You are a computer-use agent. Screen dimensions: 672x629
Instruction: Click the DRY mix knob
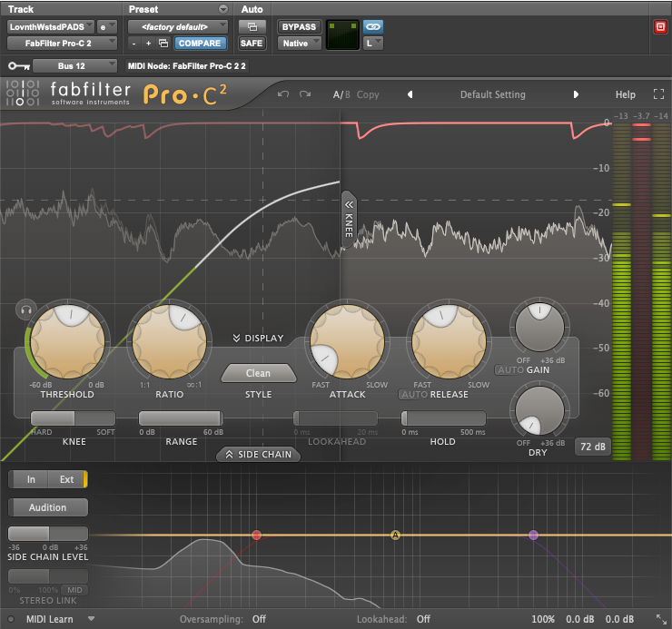pyautogui.click(x=539, y=410)
